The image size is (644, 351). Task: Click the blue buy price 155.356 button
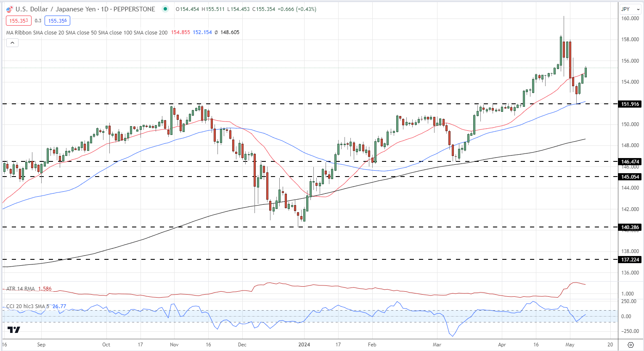tap(57, 21)
